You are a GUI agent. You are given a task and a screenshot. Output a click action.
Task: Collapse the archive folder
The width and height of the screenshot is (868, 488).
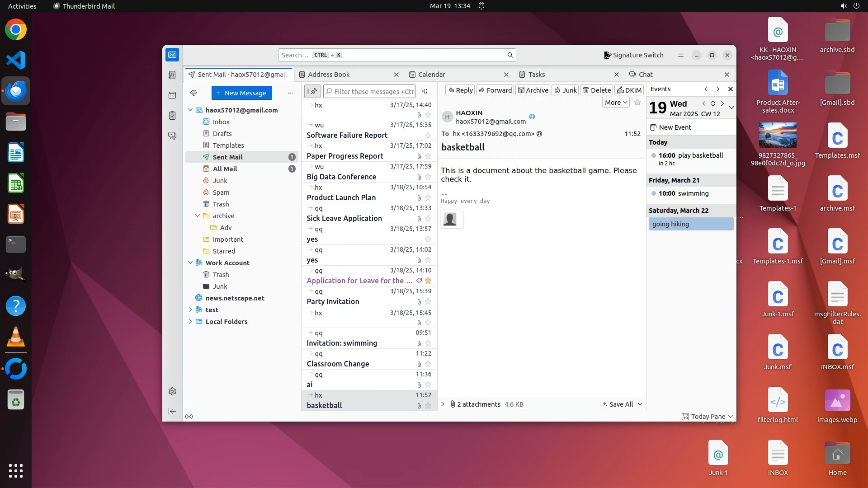[198, 216]
